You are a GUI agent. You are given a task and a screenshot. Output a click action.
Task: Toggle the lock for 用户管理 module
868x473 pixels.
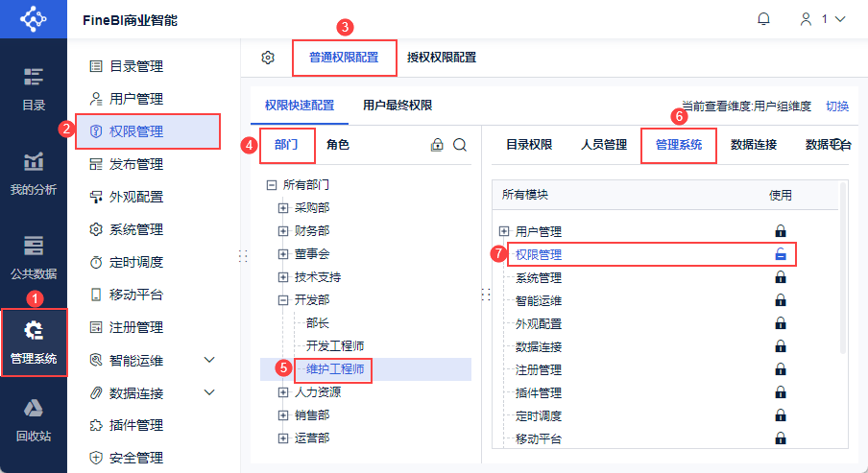tap(781, 231)
